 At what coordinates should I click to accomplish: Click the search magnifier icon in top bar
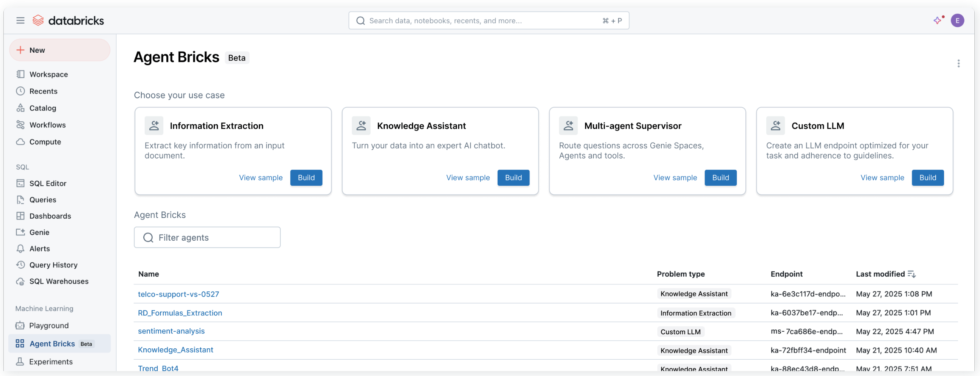tap(361, 20)
